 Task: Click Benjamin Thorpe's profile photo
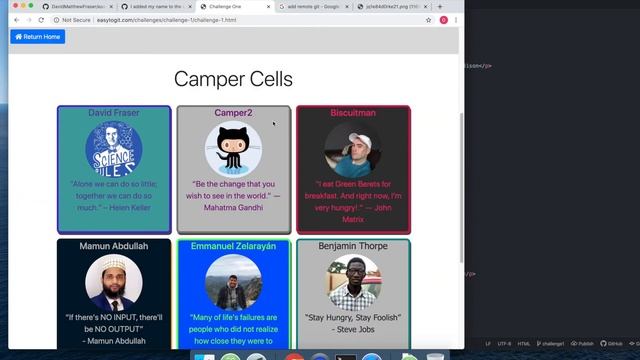point(353,282)
